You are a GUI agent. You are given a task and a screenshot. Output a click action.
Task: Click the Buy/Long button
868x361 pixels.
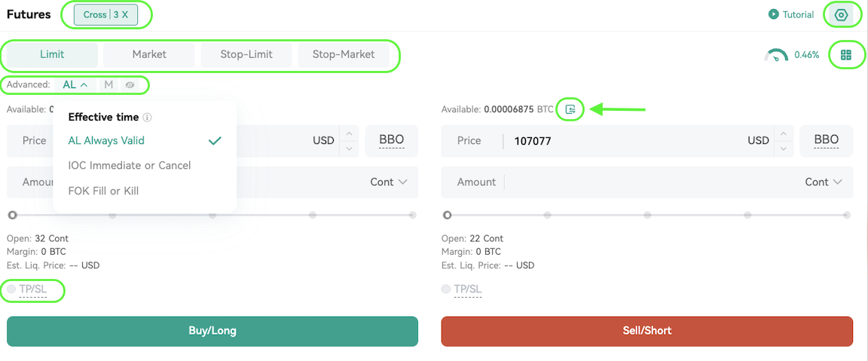pyautogui.click(x=212, y=331)
